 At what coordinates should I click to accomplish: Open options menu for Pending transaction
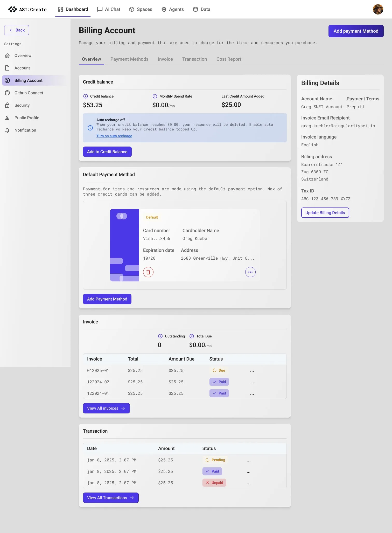(x=249, y=460)
